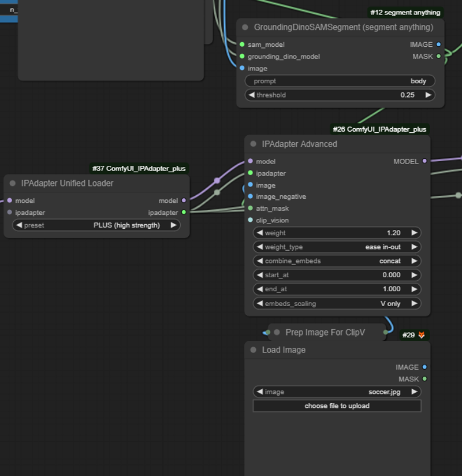The image size is (462, 476).
Task: Click the IMAGE output port on GroundingDinoSAMSegment
Action: pyautogui.click(x=439, y=44)
